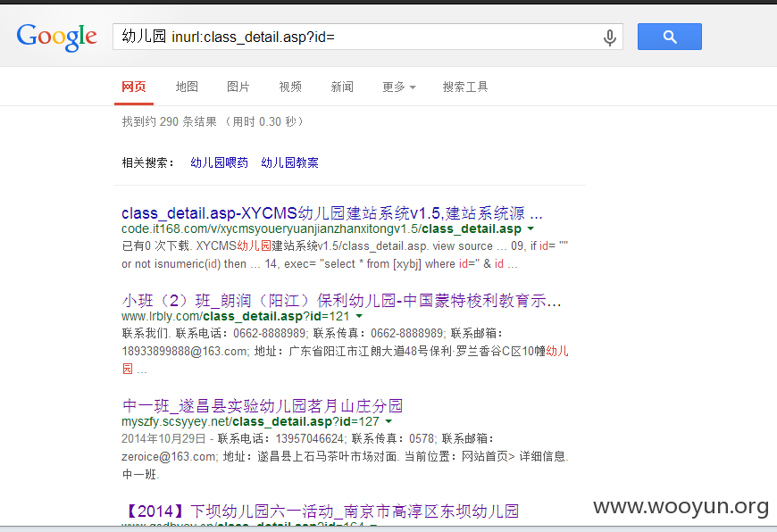Image resolution: width=777 pixels, height=532 pixels.
Task: Click the result count text 找到约 290 条结果
Action: (170, 122)
